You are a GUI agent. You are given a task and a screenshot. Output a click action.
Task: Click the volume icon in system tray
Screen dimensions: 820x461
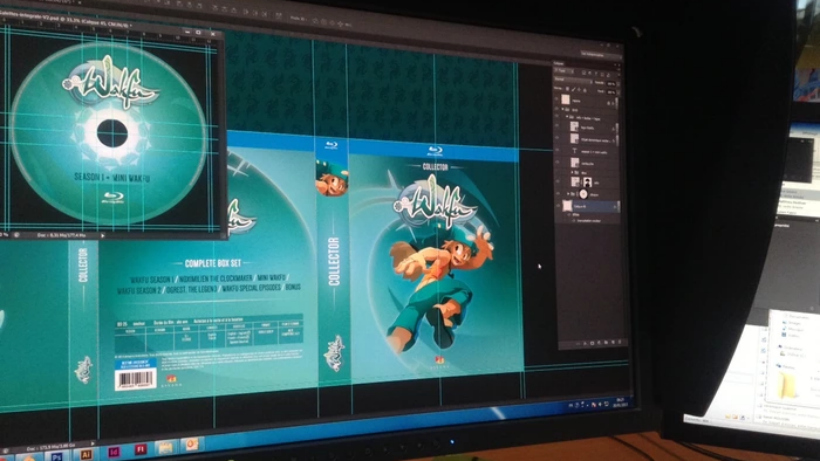600,404
